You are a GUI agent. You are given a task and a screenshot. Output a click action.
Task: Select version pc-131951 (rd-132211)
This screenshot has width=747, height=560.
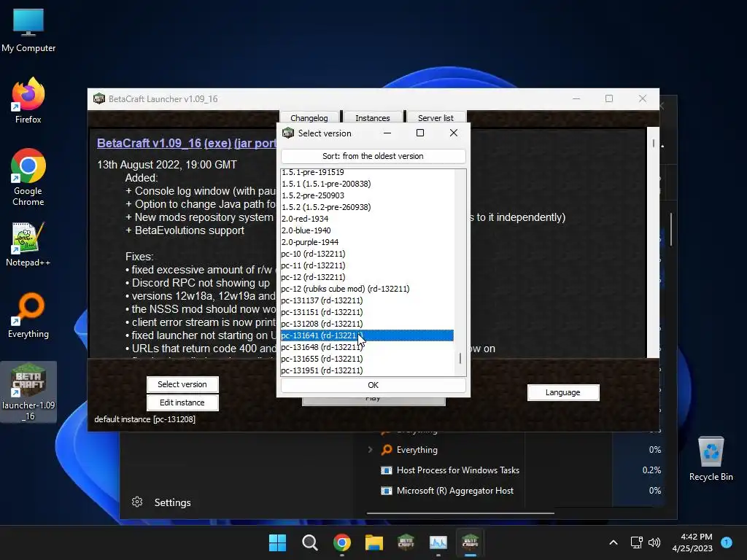367,370
